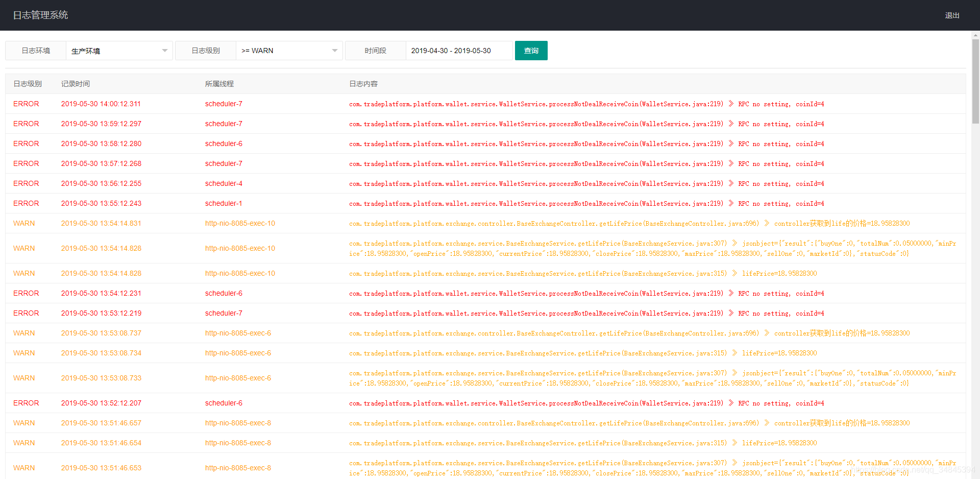The image size is (980, 479).
Task: Click the 记录时间 column header
Action: point(76,84)
